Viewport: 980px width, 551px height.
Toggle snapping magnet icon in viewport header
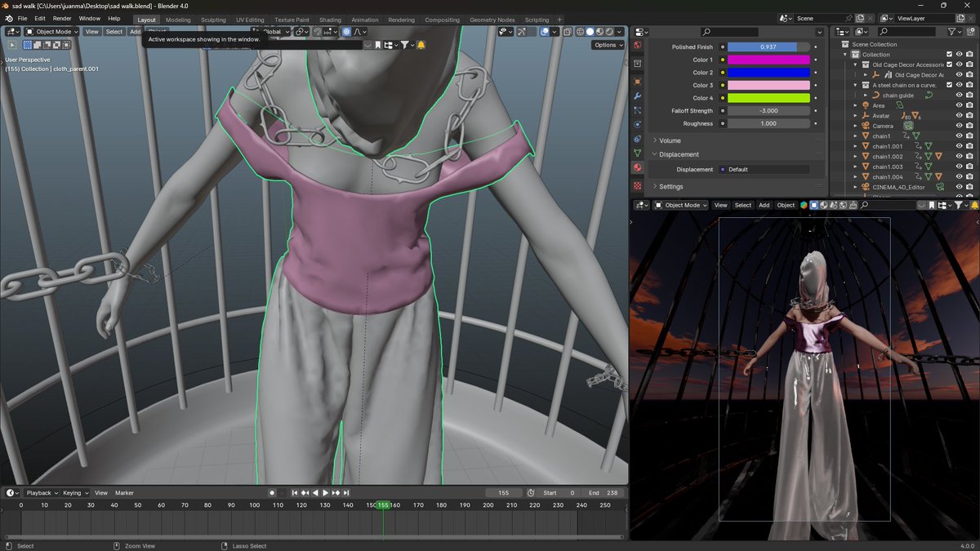click(318, 32)
